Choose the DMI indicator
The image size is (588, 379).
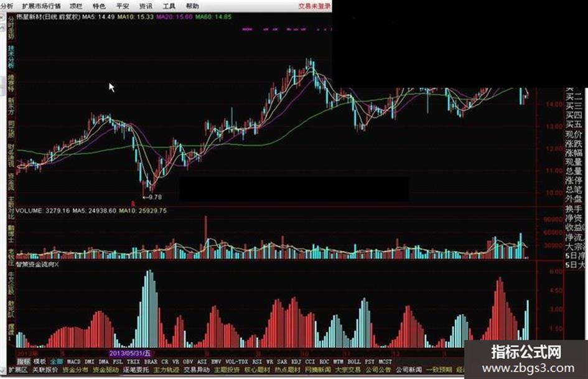tap(89, 362)
